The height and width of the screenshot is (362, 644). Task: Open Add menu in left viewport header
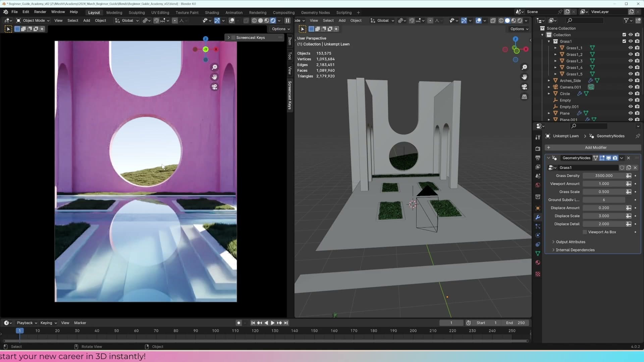coord(87,20)
